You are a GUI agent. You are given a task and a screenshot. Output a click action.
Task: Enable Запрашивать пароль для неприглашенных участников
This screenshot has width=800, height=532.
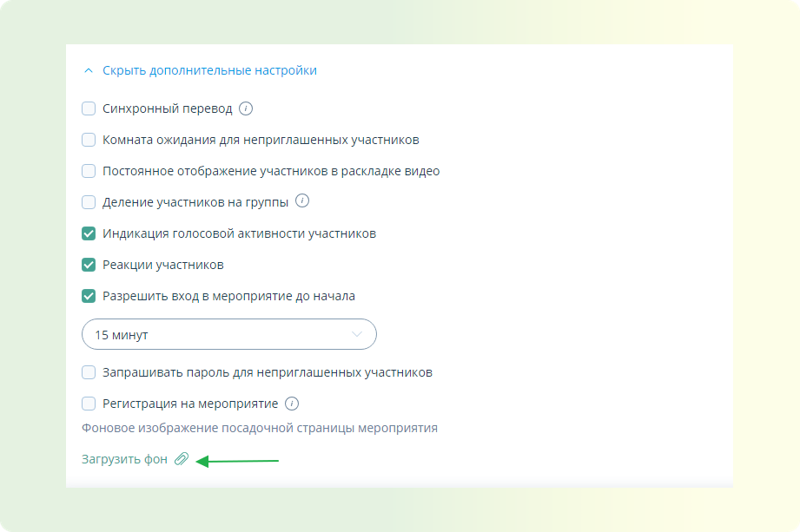(x=89, y=372)
